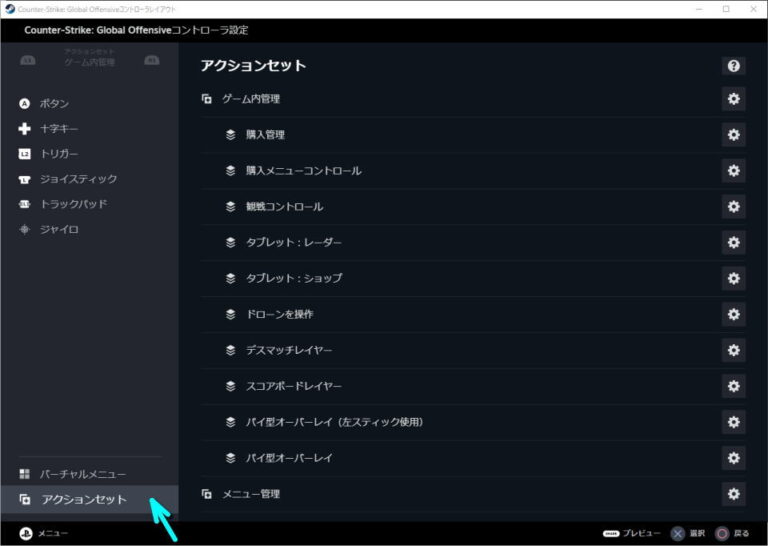Open gear settings for デスマッチレイヤー
The image size is (768, 546).
click(x=733, y=350)
